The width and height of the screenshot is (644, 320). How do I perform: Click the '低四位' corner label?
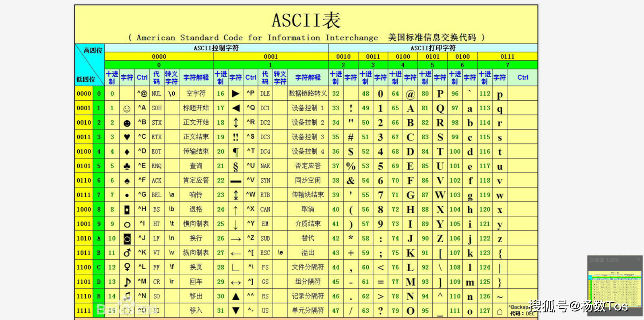coord(86,79)
